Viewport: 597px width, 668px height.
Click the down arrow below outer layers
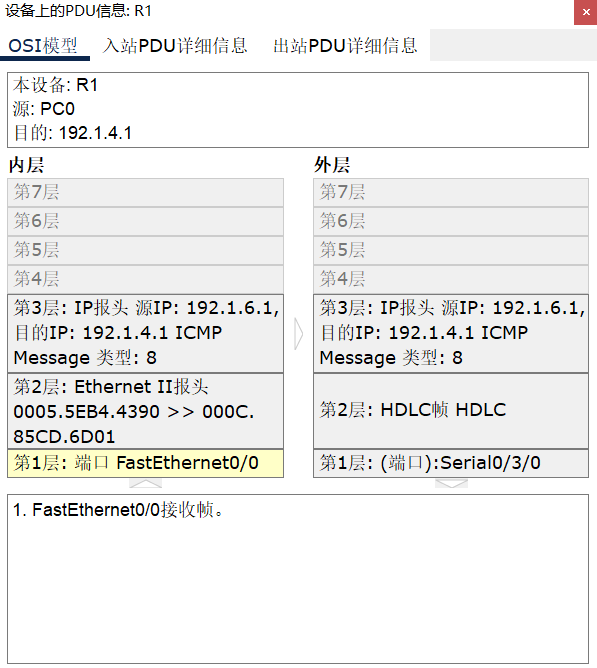tap(451, 484)
